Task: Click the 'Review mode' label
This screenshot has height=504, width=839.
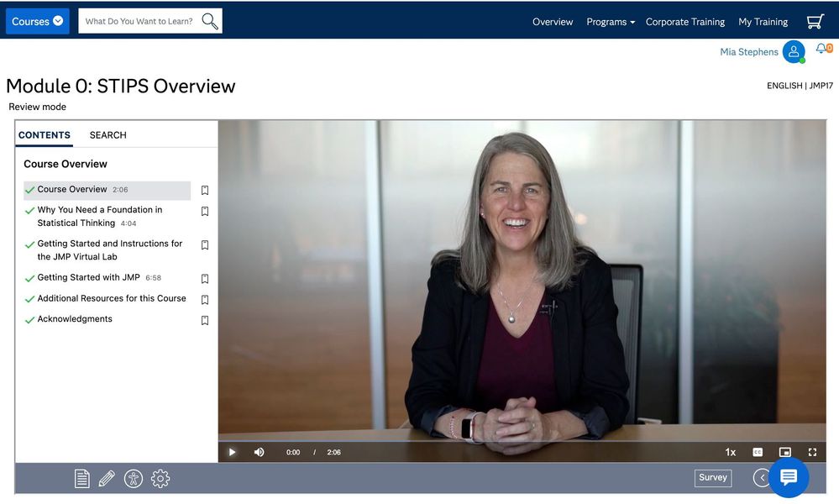Action: (x=38, y=107)
